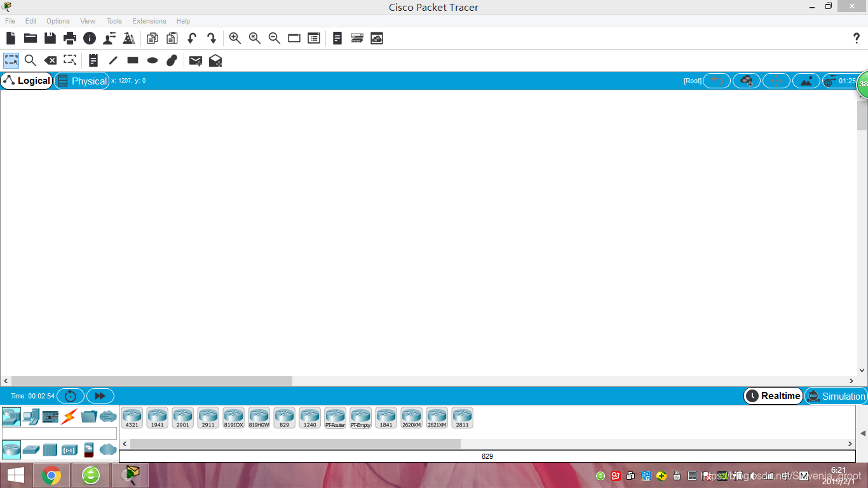This screenshot has width=868, height=488.
Task: Draw a rectangle shape
Action: pos(133,60)
